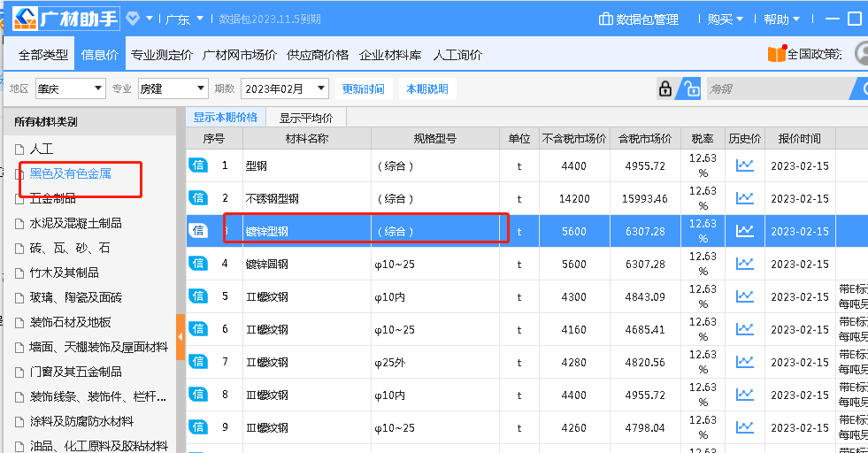868x453 pixels.
Task: Open the 专业 房建 dropdown
Action: [173, 88]
